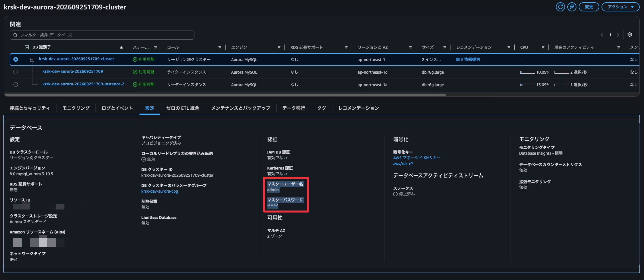The height and width of the screenshot is (280, 644).
Task: Click the lightning bolt icon button near 変更
Action: 572,7
